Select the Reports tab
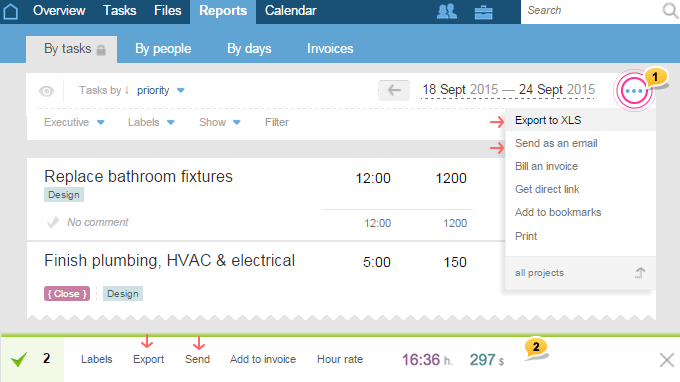Image resolution: width=680 pixels, height=382 pixels. tap(223, 11)
